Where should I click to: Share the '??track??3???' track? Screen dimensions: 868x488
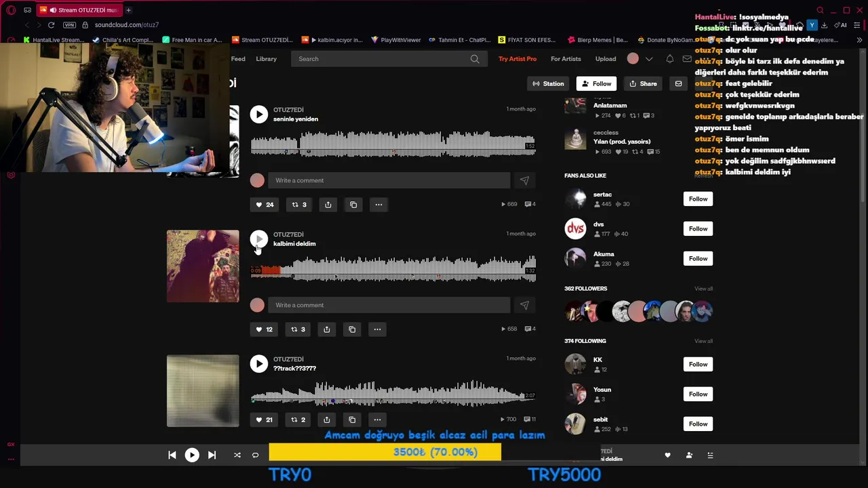click(x=327, y=420)
